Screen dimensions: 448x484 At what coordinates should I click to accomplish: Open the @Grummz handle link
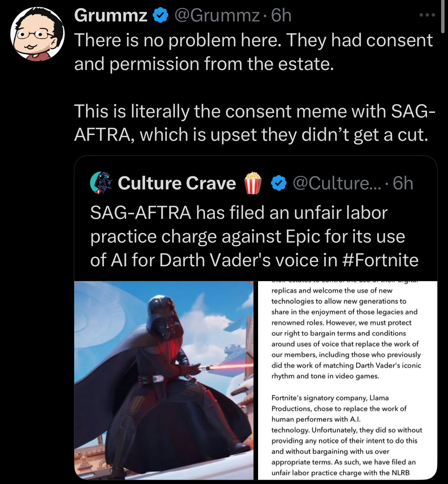click(x=217, y=16)
